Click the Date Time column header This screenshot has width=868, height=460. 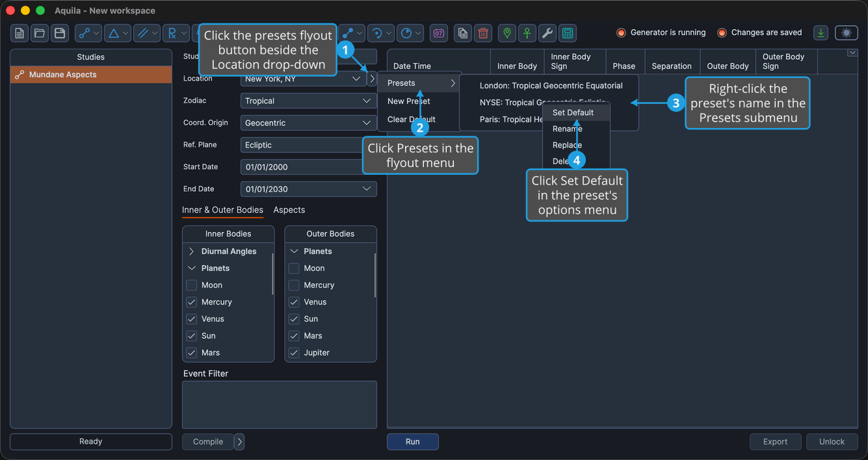click(439, 62)
